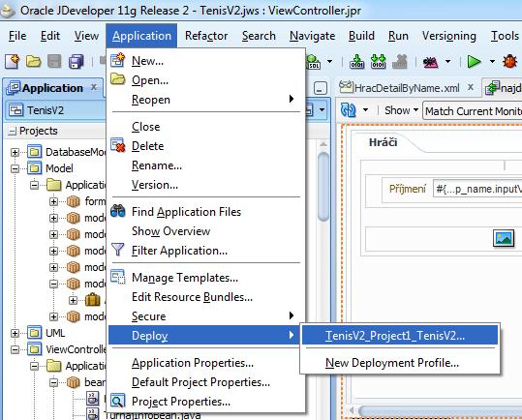
Task: Close the HracDetailByName.xml tab
Action: point(471,87)
